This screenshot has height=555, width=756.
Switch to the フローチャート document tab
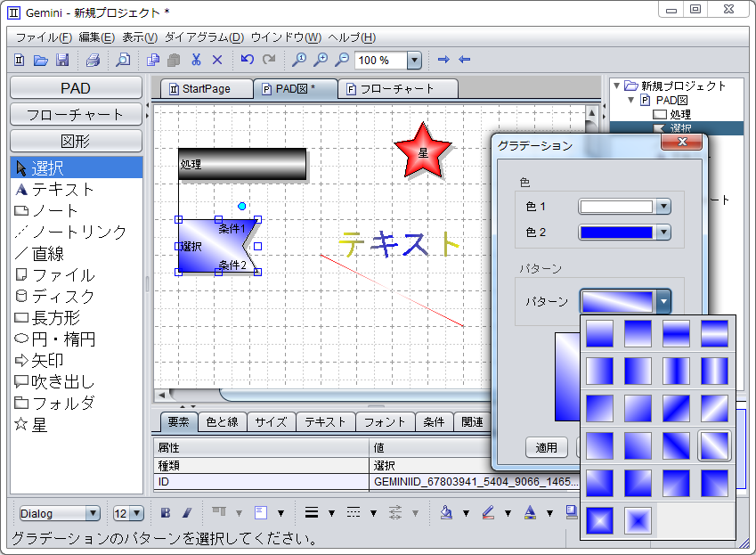click(397, 89)
